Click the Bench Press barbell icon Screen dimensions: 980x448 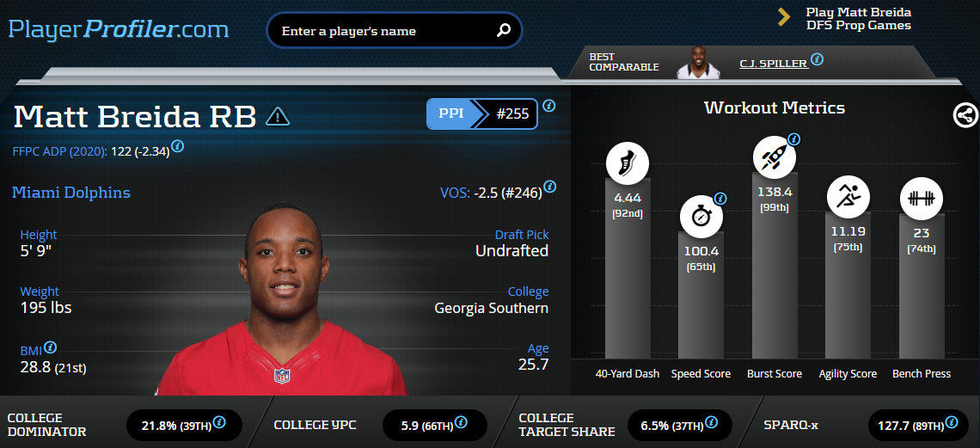point(922,198)
